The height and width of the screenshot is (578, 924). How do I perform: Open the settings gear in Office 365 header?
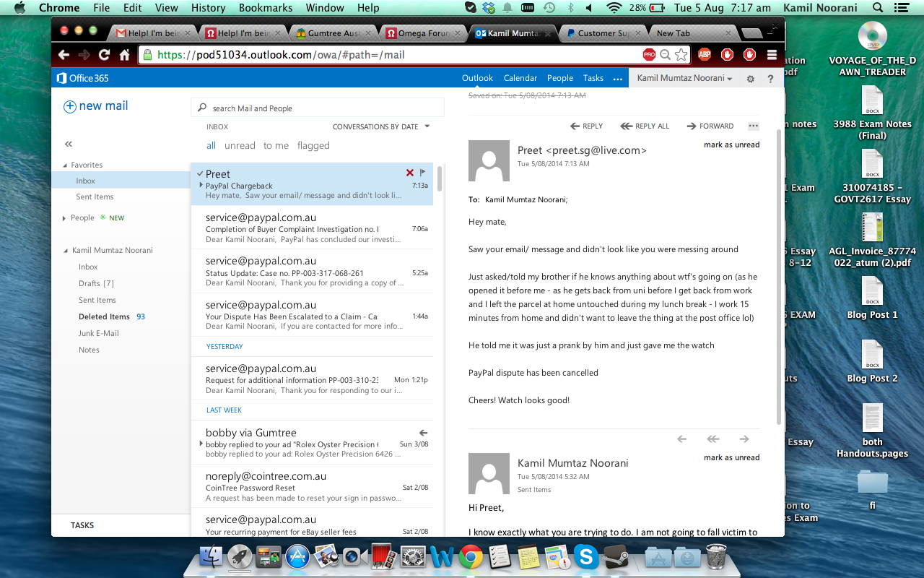click(x=751, y=79)
